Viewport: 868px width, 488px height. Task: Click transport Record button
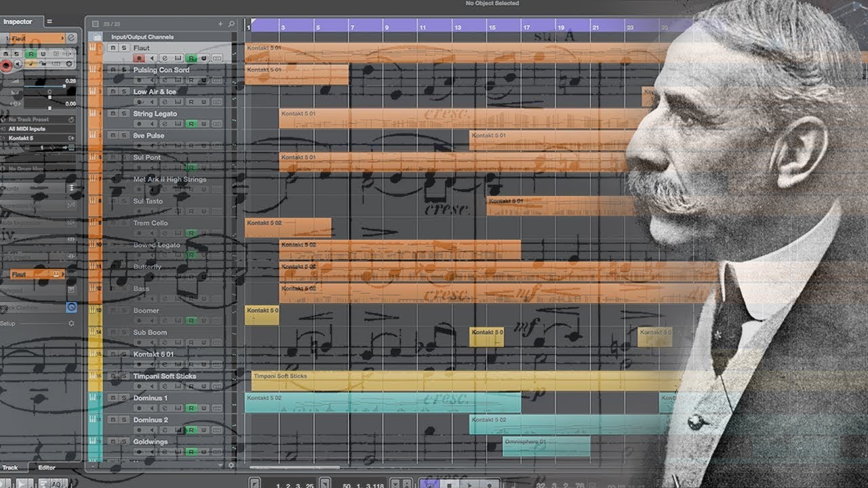click(489, 484)
